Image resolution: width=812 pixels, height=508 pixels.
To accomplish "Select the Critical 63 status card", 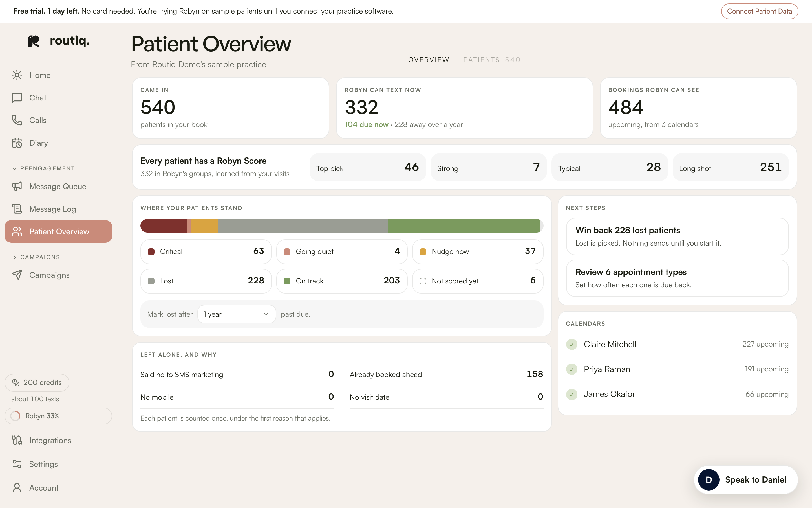I will [206, 252].
